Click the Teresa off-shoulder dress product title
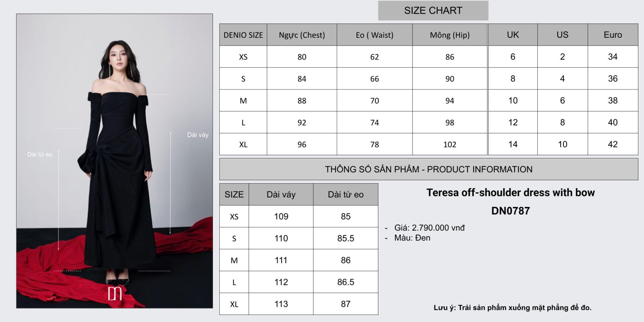This screenshot has width=644, height=322. click(510, 193)
